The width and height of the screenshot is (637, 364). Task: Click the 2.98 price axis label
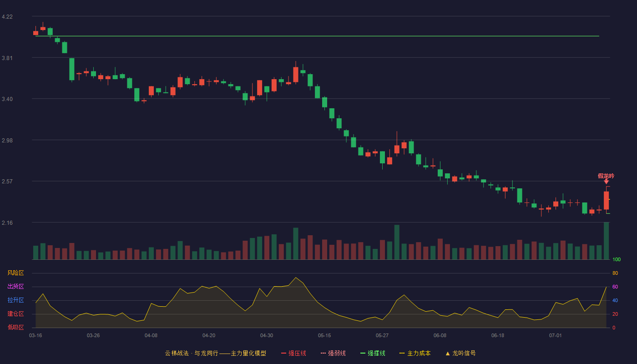click(7, 141)
